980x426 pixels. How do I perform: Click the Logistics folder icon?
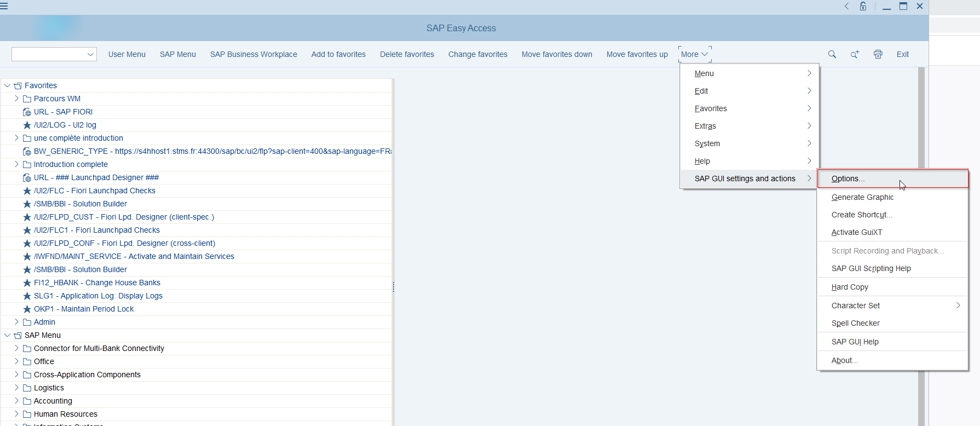point(27,388)
